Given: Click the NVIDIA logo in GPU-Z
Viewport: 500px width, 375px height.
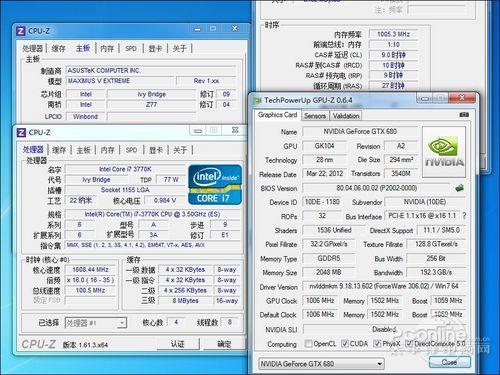Looking at the screenshot, I should [x=444, y=152].
